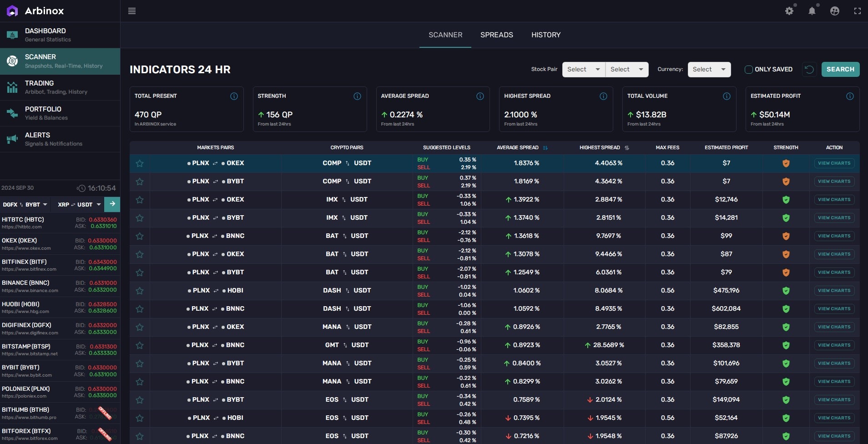Screen dimensions: 868x444
Task: Click the MARKETS PAIRS column header
Action: [x=216, y=147]
